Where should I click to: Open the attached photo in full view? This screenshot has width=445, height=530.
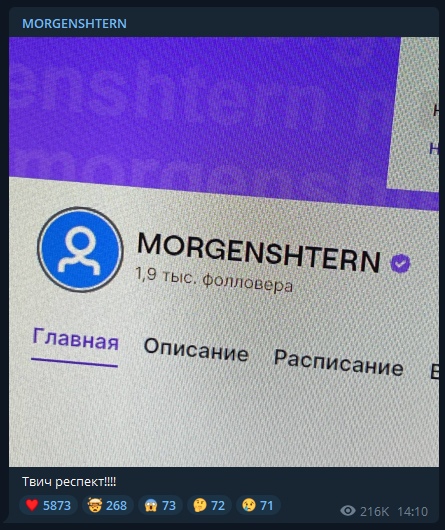pyautogui.click(x=224, y=252)
